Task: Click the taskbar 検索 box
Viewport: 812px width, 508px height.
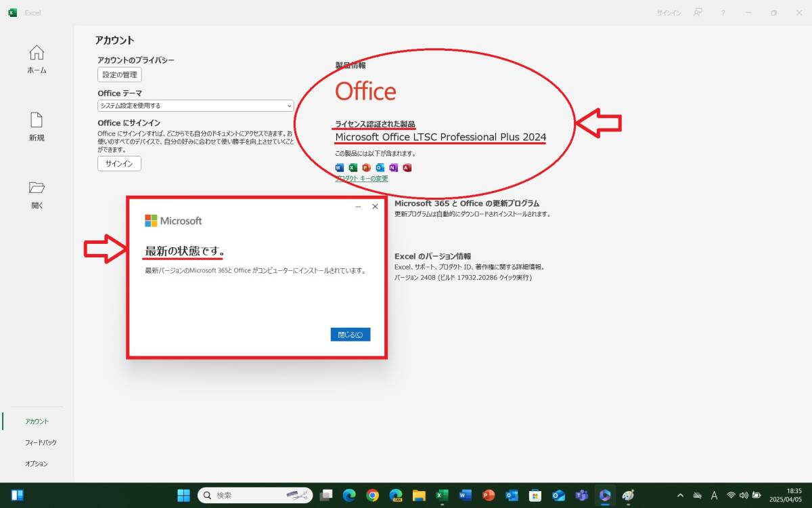Action: coord(255,495)
